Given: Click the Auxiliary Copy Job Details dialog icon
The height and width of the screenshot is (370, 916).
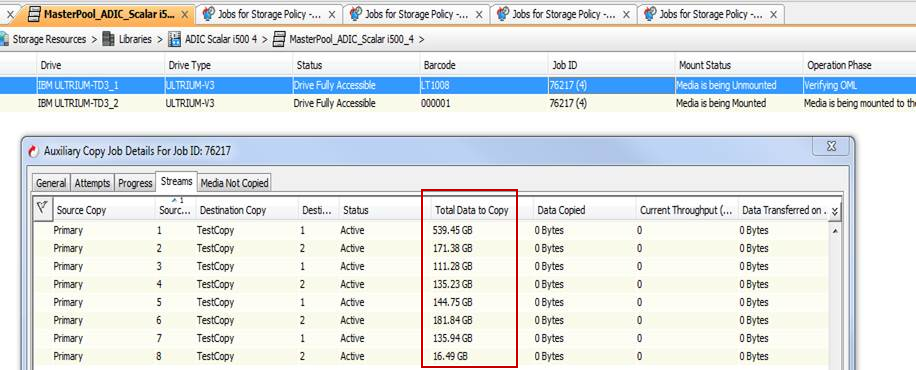Looking at the screenshot, I should 34,151.
